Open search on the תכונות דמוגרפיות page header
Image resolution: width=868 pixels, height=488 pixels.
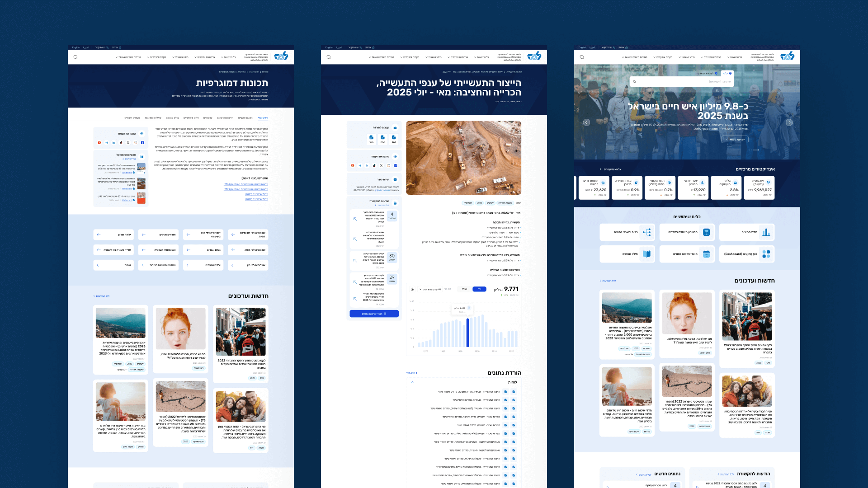point(75,57)
